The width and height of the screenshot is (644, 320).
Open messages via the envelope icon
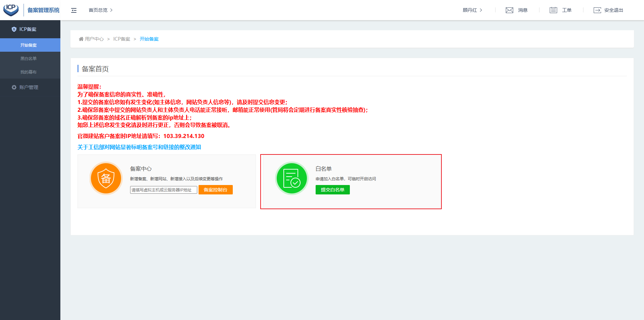(509, 10)
